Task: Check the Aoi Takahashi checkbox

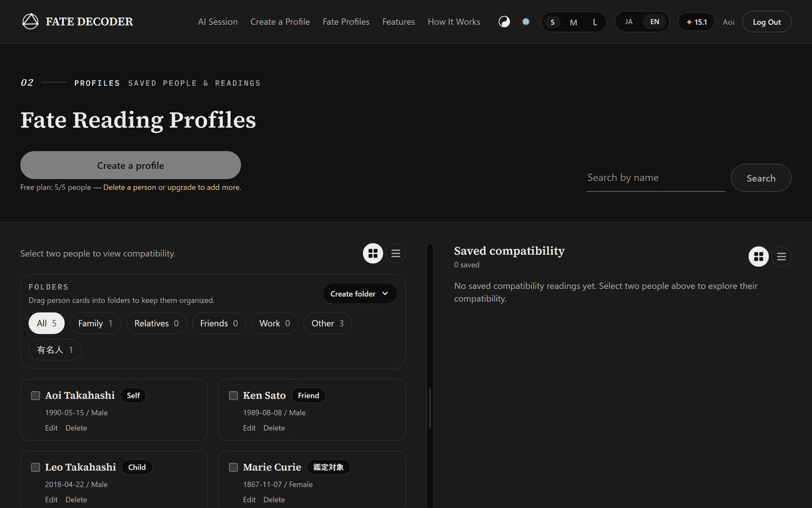Action: 36,396
